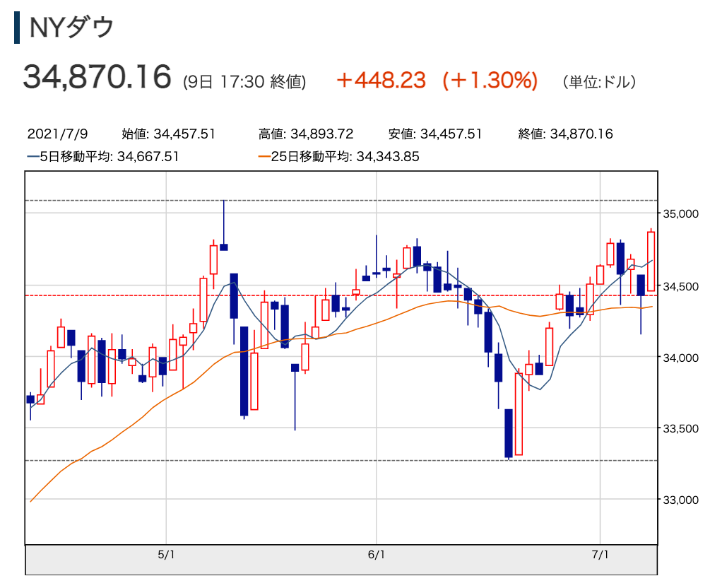Screen dimensions: 722x588
Task: Click the 高値: 34,893.72 value
Action: tap(306, 134)
